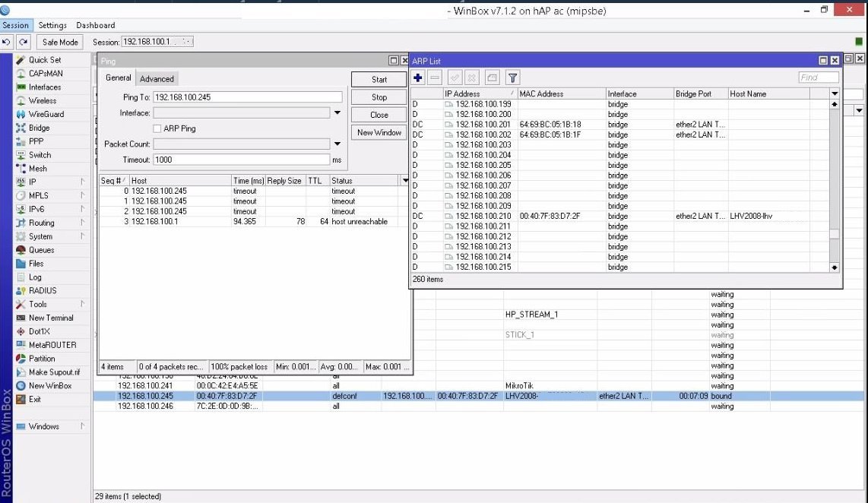Open the Ping Interface dropdown arrow
868x503 pixels.
pyautogui.click(x=337, y=113)
